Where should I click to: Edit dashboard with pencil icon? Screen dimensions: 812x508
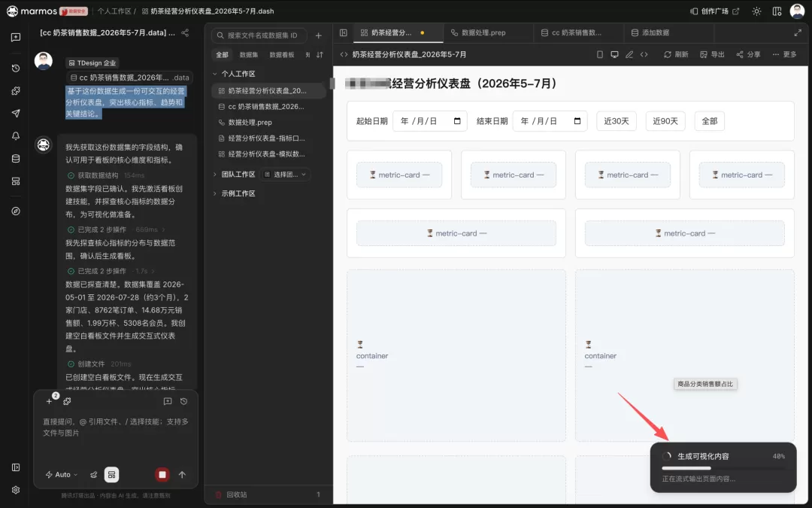629,54
